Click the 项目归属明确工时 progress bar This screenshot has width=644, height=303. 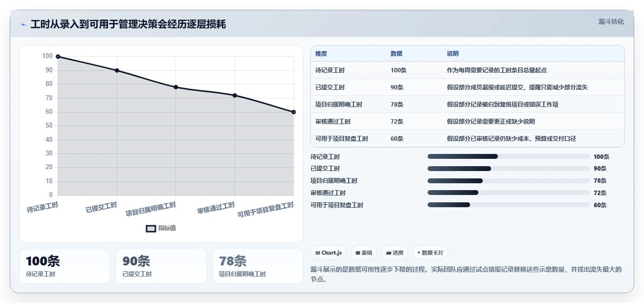pos(509,181)
